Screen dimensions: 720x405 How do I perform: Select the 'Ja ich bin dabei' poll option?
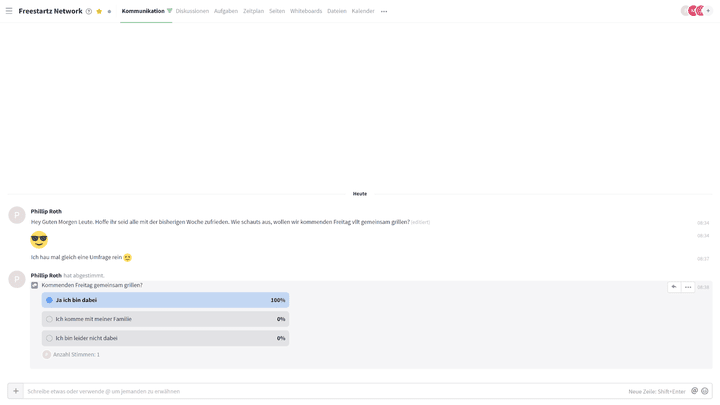[x=165, y=300]
